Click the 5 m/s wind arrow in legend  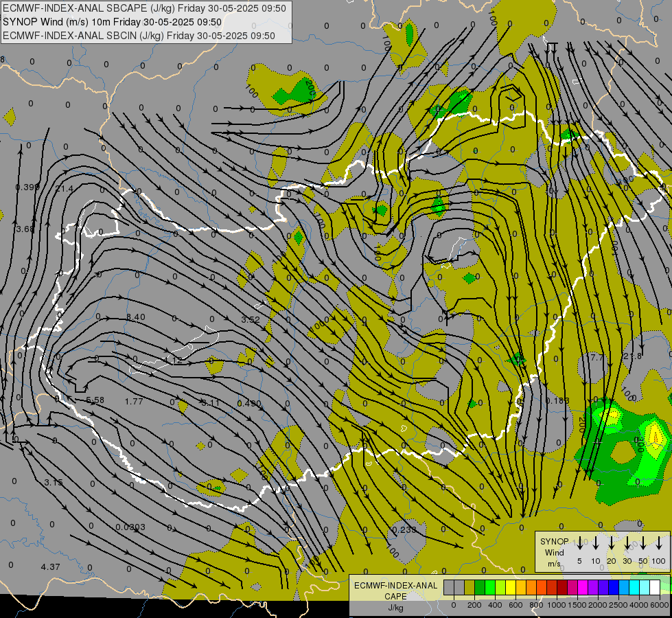click(x=579, y=543)
